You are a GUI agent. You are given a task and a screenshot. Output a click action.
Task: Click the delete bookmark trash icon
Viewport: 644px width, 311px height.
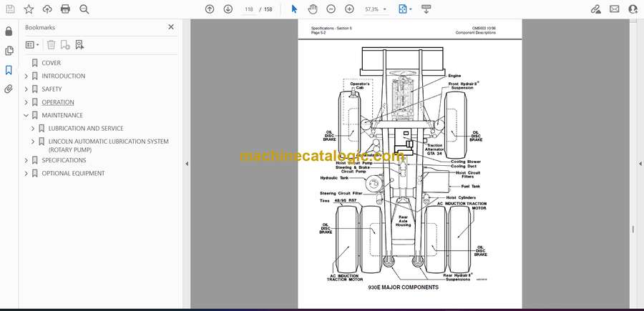click(51, 45)
